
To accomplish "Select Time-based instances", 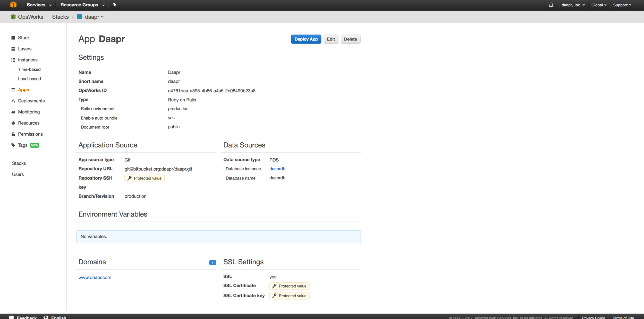I will [29, 69].
